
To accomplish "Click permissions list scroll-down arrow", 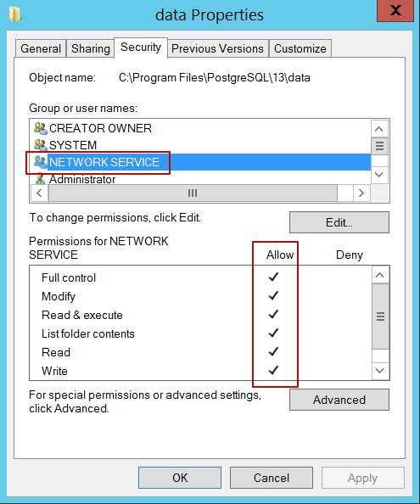I will [380, 371].
